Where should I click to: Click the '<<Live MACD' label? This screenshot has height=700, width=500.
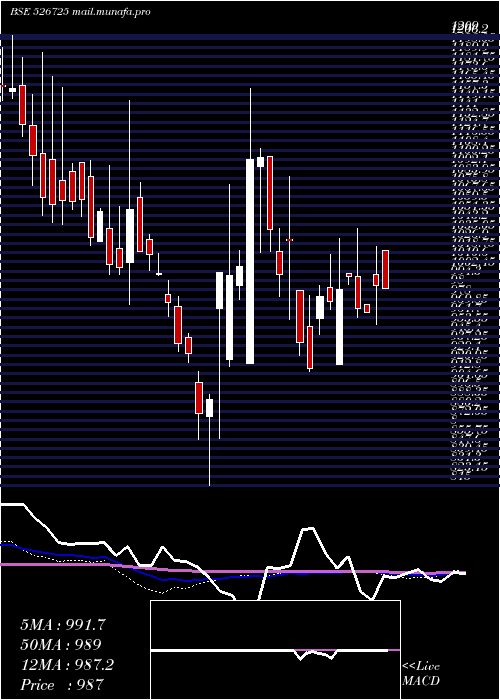point(421,674)
